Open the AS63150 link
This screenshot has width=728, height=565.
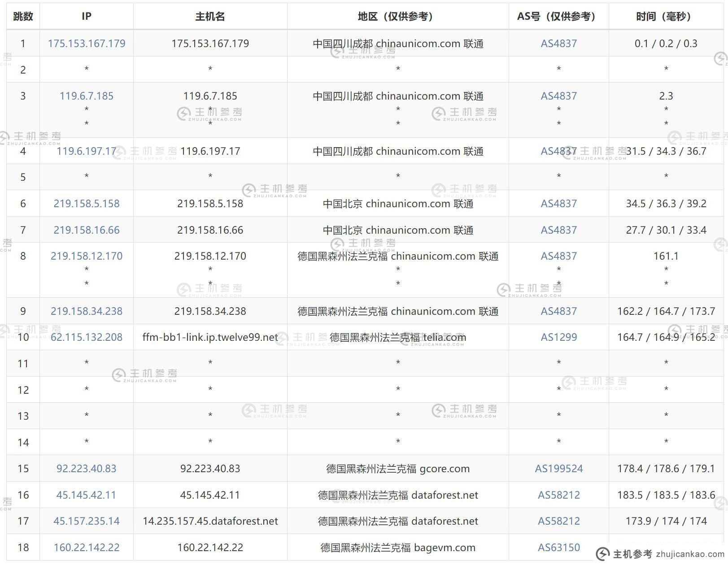pyautogui.click(x=559, y=548)
